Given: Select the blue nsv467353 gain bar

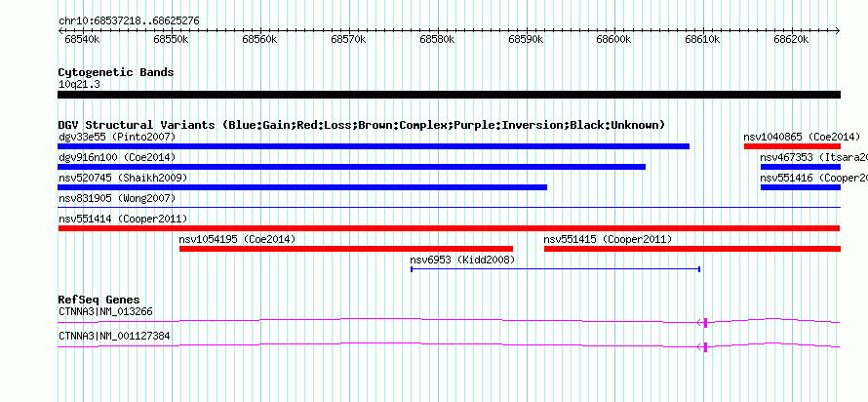Looking at the screenshot, I should 801,167.
